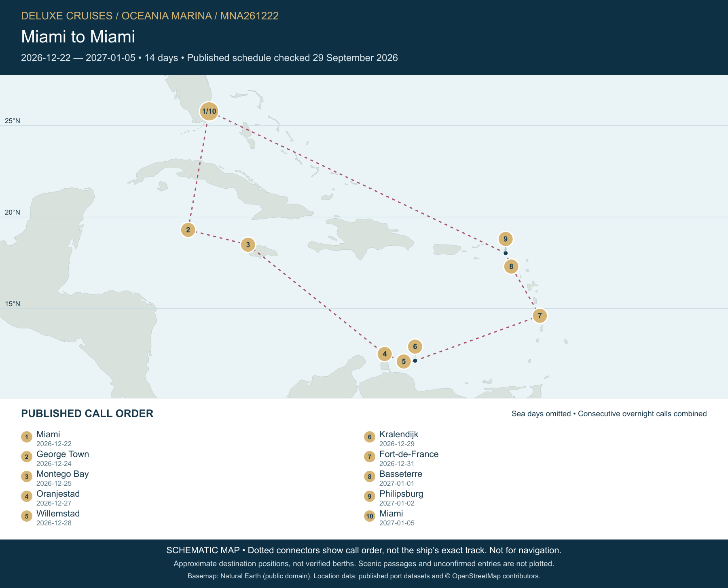The image size is (728, 588).
Task: Click the George Town port name
Action: [x=63, y=454]
